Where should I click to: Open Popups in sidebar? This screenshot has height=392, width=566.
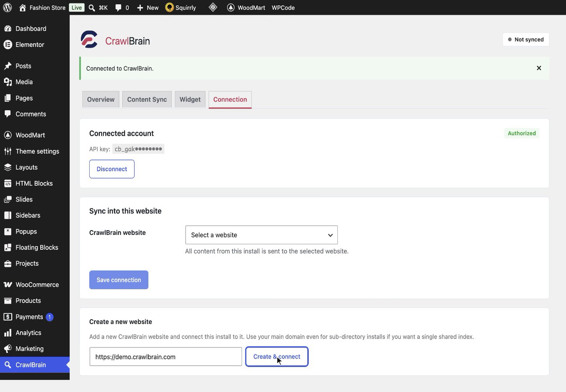point(35,232)
